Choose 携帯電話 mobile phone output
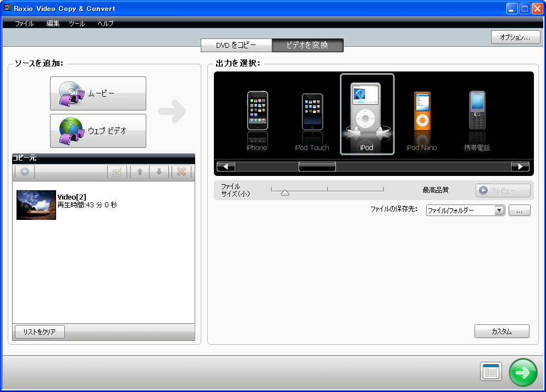 477,121
